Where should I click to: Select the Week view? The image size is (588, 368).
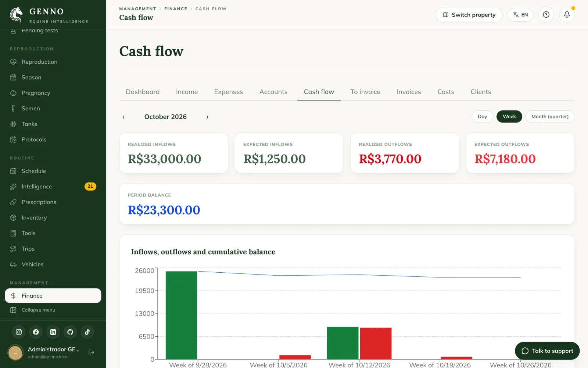click(509, 117)
